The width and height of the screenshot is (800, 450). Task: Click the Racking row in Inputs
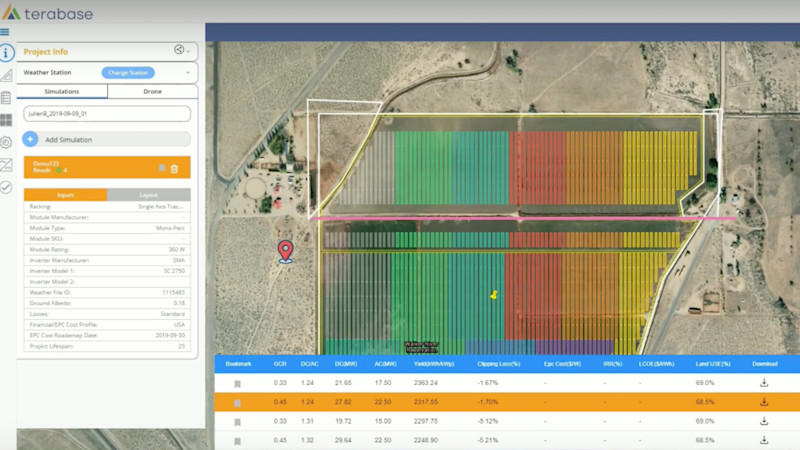point(107,207)
